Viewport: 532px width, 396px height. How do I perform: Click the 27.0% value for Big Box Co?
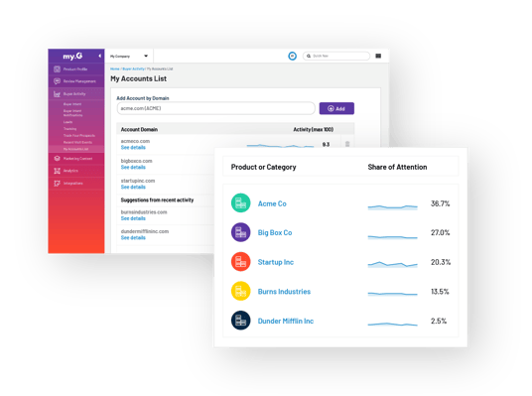click(440, 233)
